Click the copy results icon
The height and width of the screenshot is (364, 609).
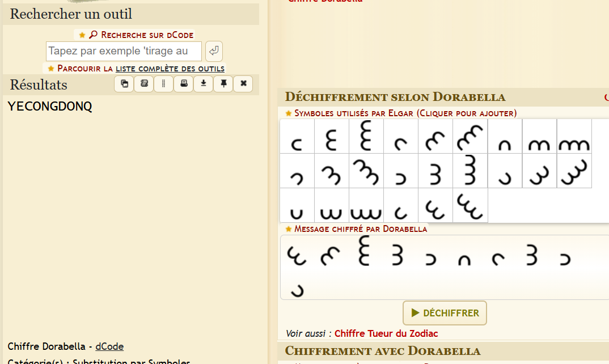click(x=124, y=84)
